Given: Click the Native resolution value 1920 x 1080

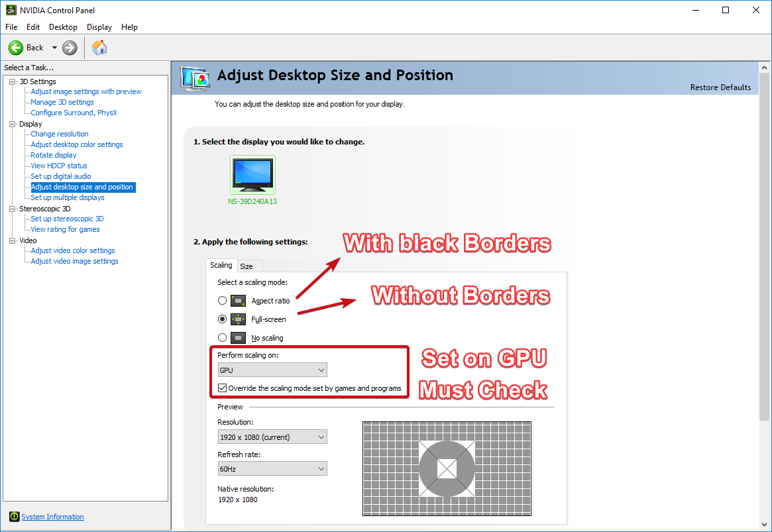Looking at the screenshot, I should pos(238,500).
